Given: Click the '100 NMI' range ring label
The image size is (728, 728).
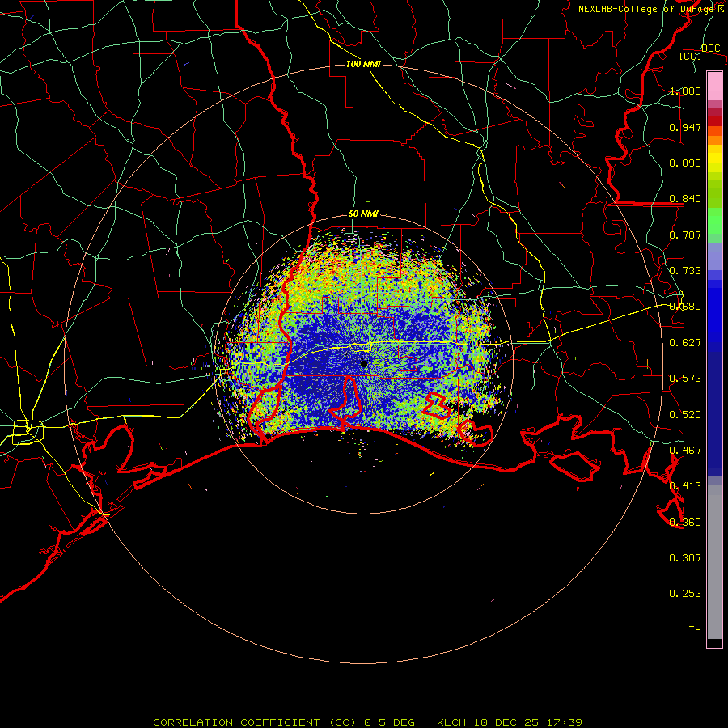Looking at the screenshot, I should (x=363, y=64).
